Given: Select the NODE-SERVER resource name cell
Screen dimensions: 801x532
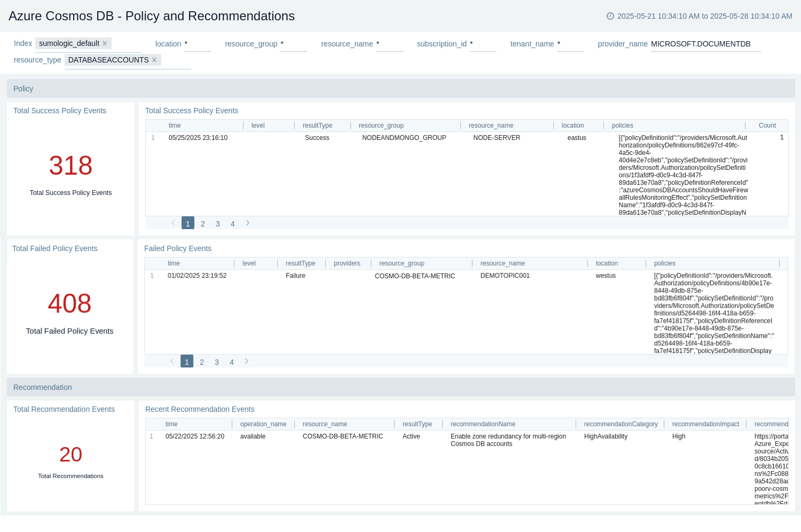Looking at the screenshot, I should 497,138.
